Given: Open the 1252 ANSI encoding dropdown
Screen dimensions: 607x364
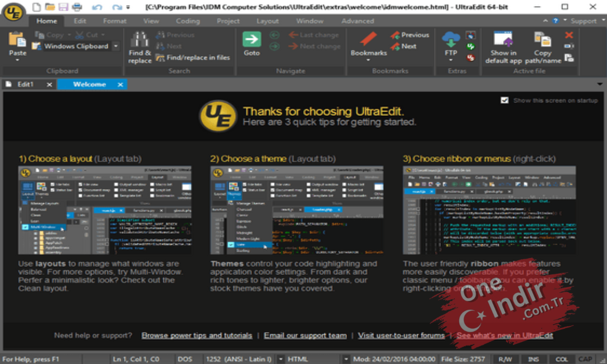Looking at the screenshot, I should (x=281, y=359).
